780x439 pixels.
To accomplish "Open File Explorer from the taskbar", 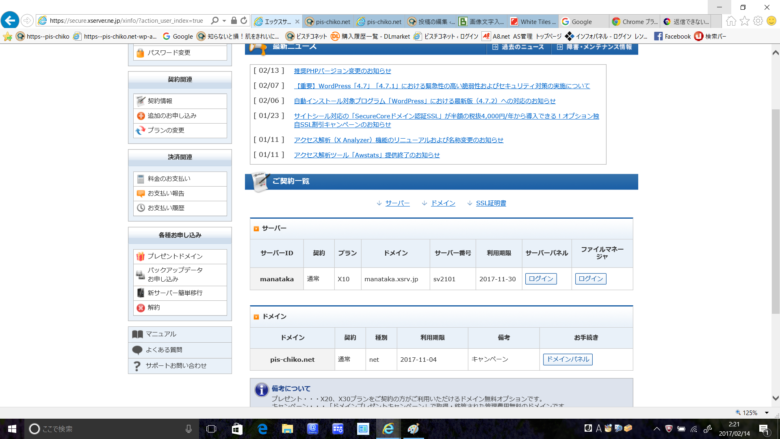I will 287,429.
